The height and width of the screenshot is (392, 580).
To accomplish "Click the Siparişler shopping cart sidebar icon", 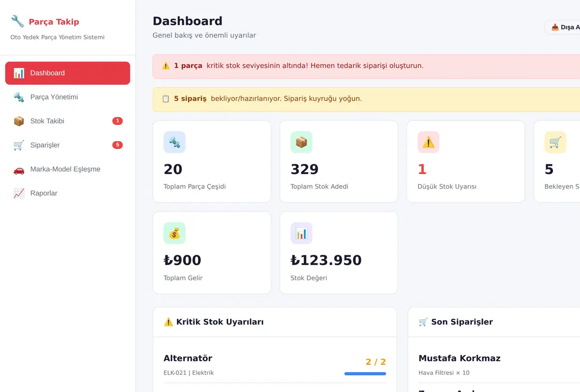I will pyautogui.click(x=19, y=145).
